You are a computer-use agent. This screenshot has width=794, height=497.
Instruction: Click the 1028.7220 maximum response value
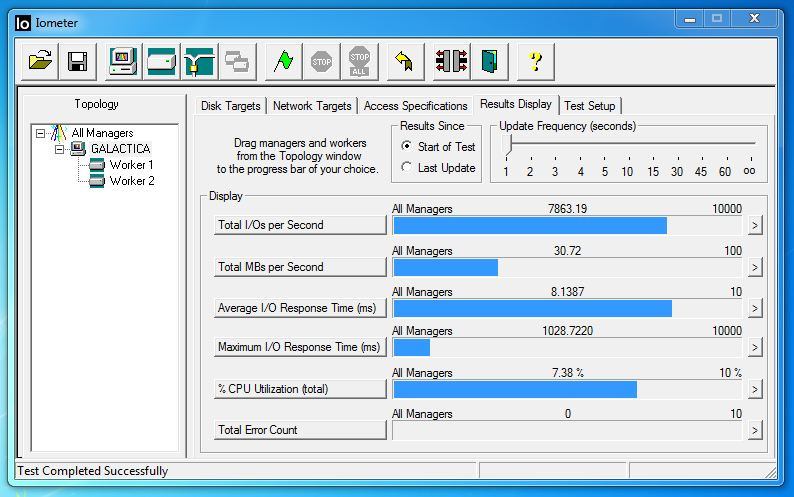click(x=567, y=330)
